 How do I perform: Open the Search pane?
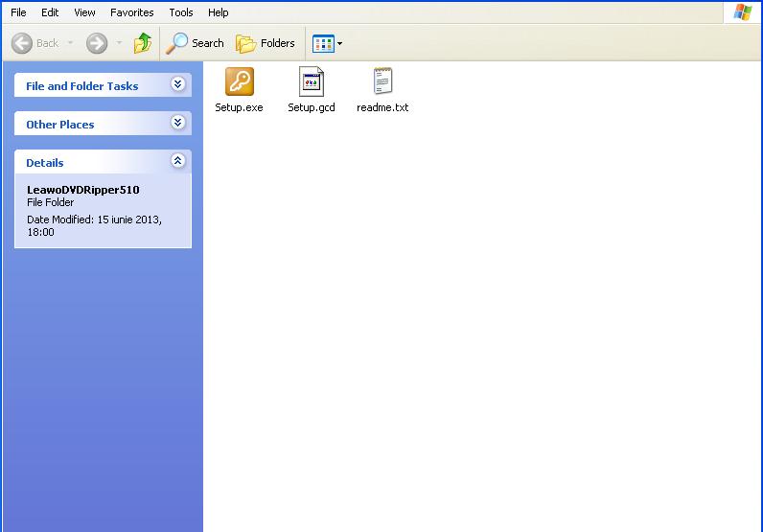[x=196, y=43]
